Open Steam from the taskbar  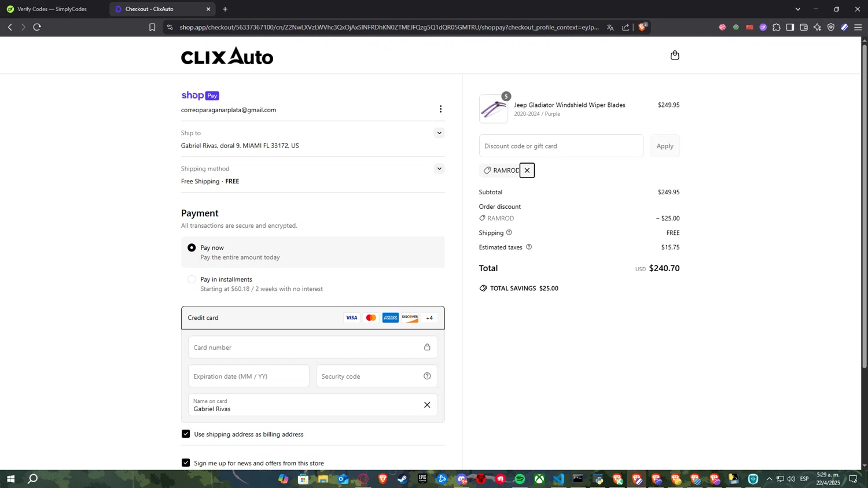pyautogui.click(x=402, y=479)
